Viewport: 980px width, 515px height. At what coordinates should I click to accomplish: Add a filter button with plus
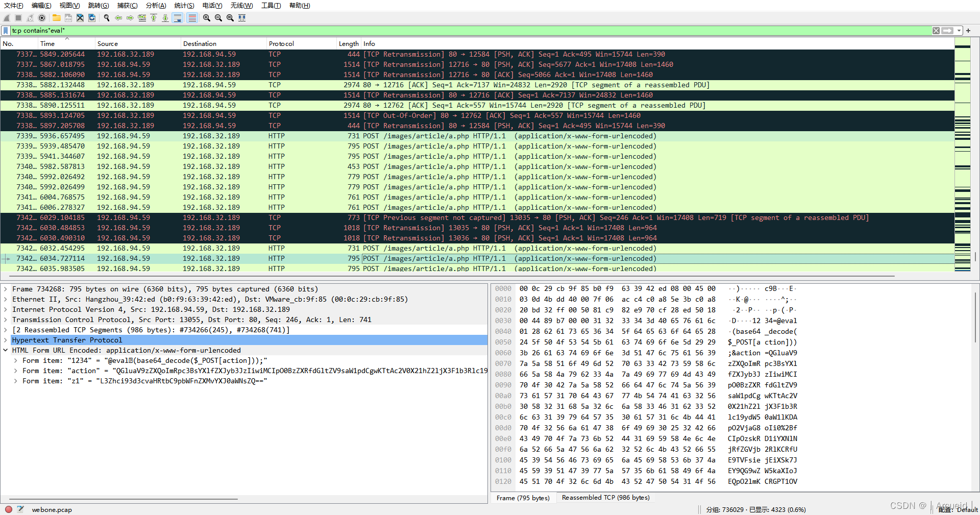968,31
